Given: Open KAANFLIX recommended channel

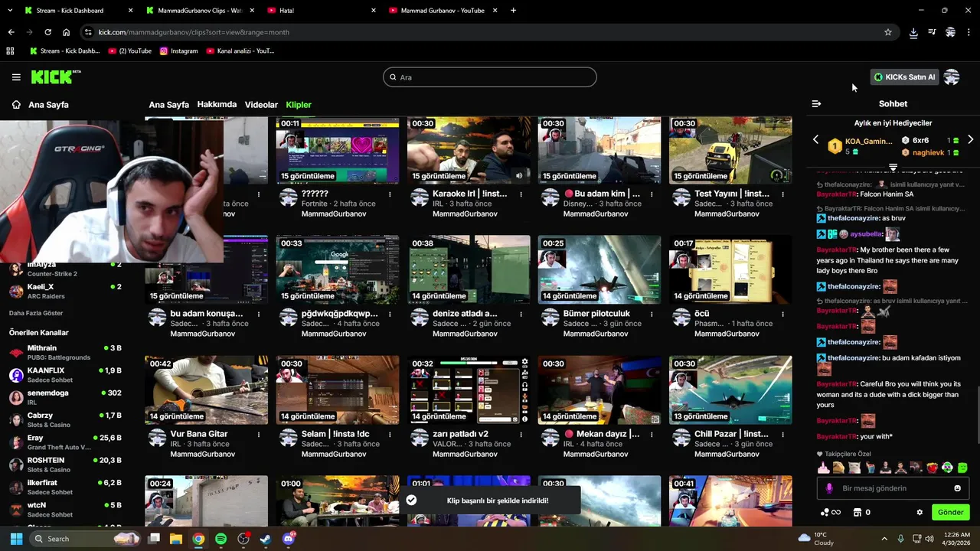Looking at the screenshot, I should [x=65, y=375].
